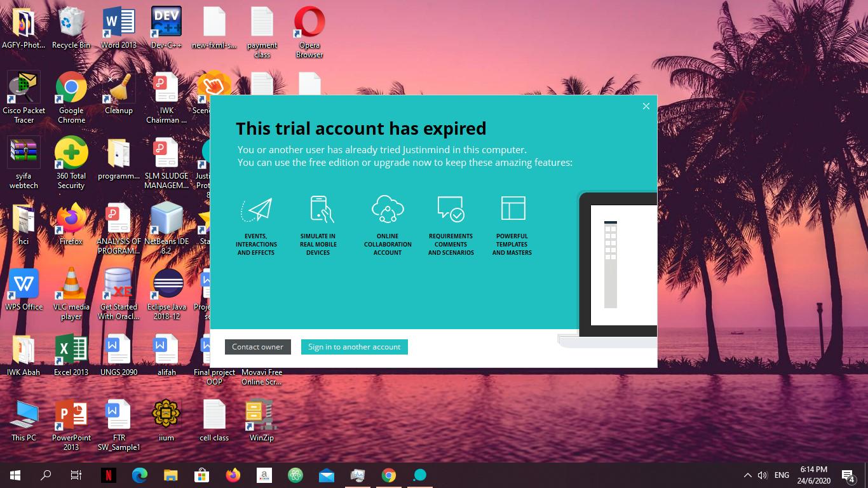This screenshot has width=868, height=488.
Task: Open Netflix from the taskbar
Action: click(x=109, y=475)
